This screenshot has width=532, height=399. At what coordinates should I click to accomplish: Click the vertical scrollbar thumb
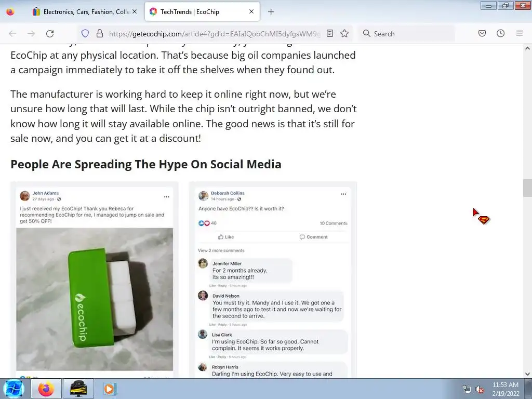click(x=527, y=188)
